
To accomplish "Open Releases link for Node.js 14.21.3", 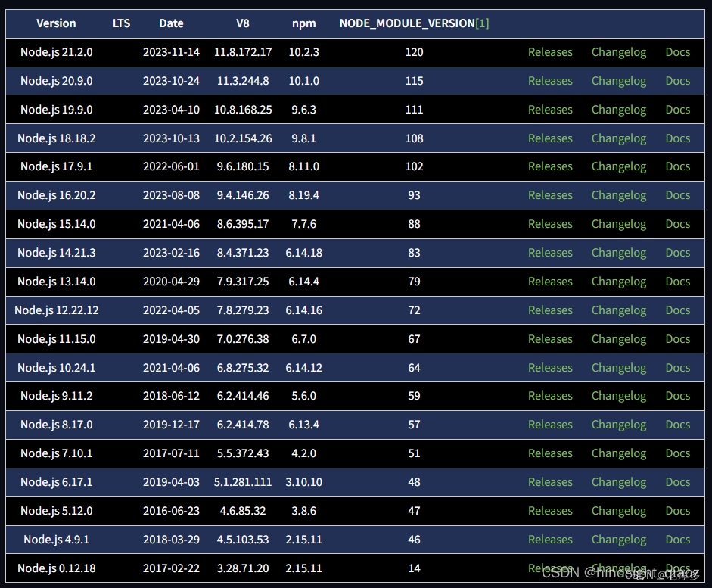I will tap(550, 253).
